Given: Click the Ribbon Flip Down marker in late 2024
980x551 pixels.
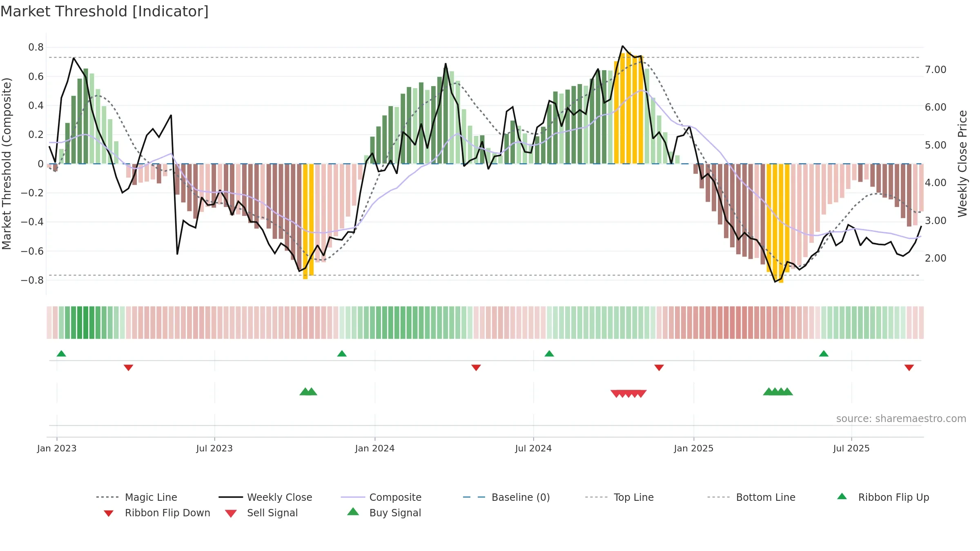Looking at the screenshot, I should (659, 368).
